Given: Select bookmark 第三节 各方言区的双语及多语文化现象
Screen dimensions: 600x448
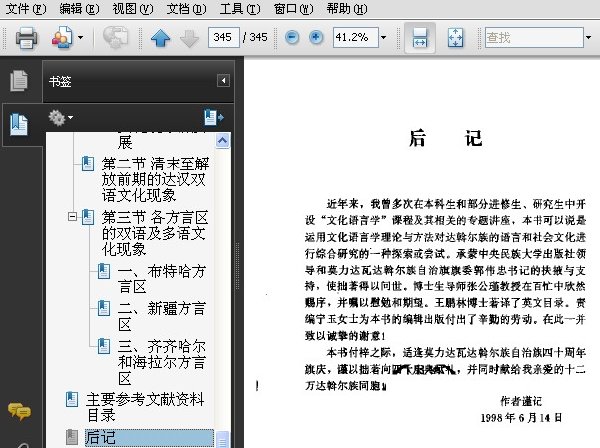Looking at the screenshot, I should pos(155,233).
